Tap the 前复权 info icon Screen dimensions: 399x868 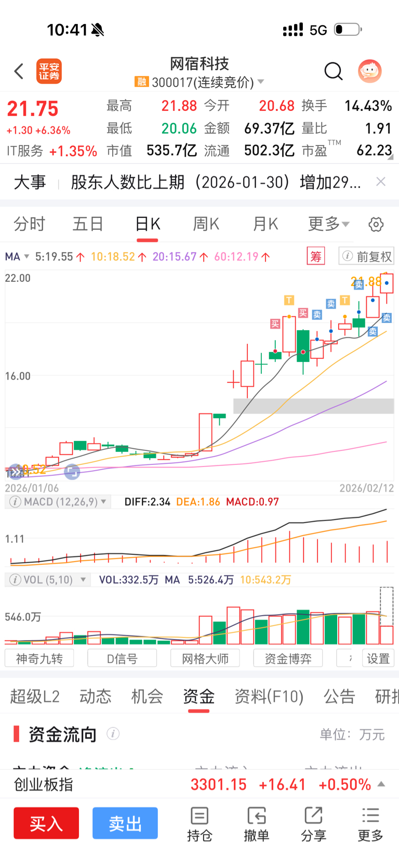point(348,256)
